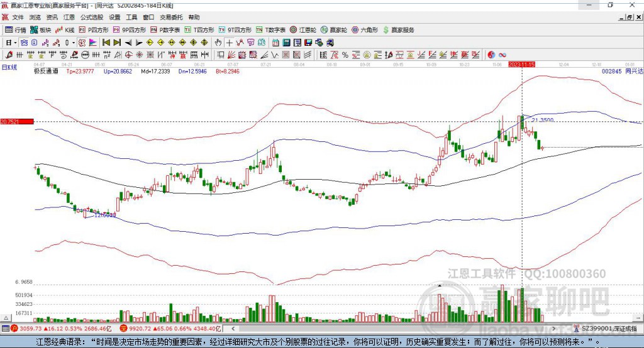Open the P数字表 number table
Screen dimensions: 644x348
click(x=165, y=30)
